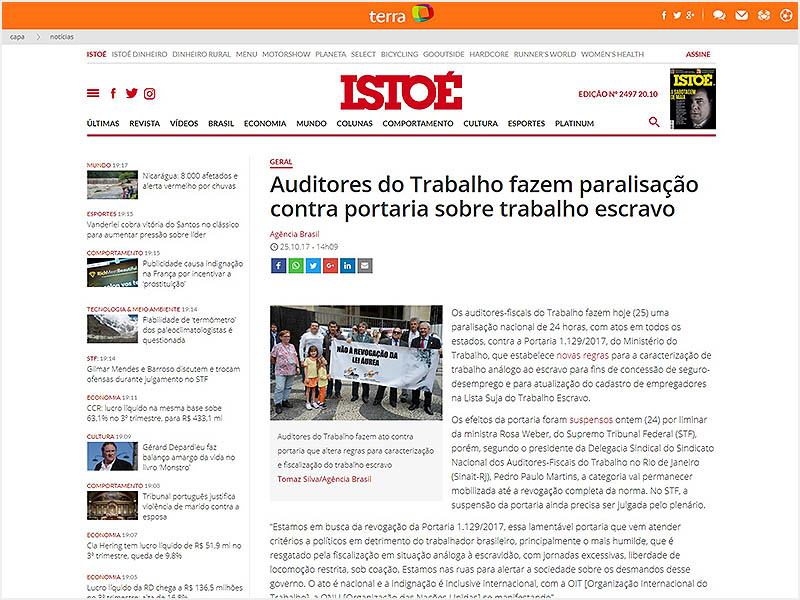This screenshot has height=600, width=800.
Task: Click the games controller icon in Terra bar
Action: 764,15
